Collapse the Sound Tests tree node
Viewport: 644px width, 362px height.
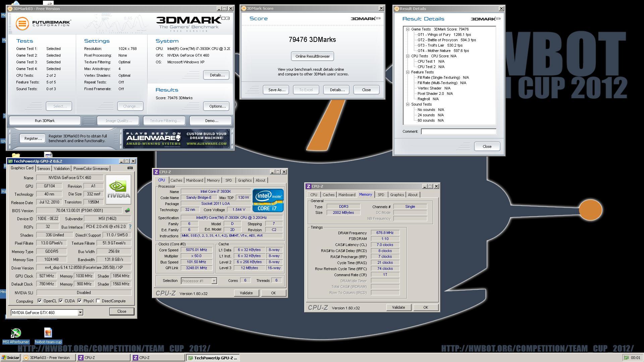coord(408,104)
